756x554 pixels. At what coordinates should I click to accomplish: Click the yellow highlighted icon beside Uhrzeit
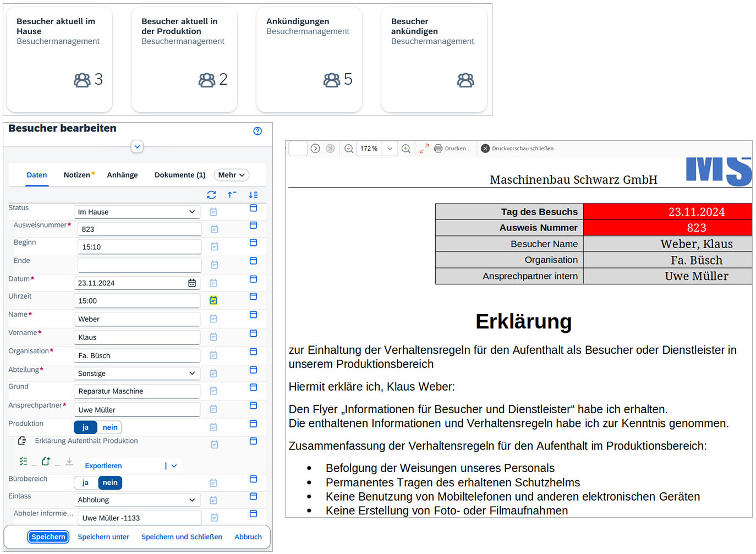[213, 300]
